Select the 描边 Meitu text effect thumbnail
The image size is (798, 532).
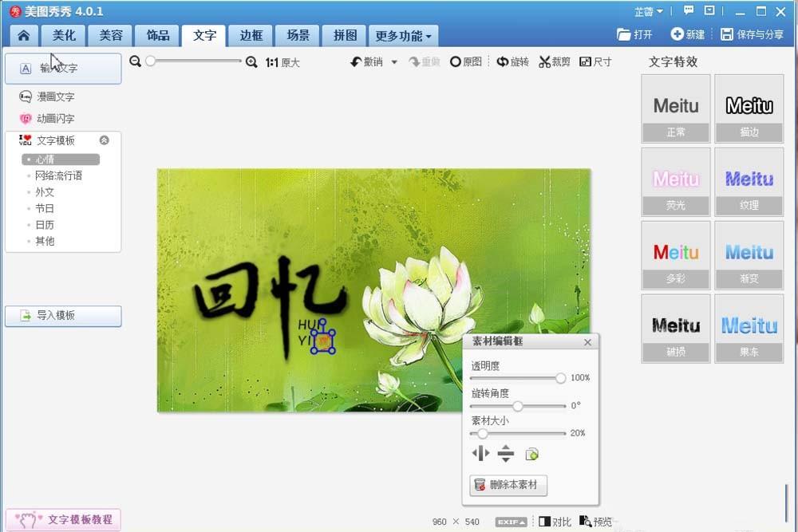pos(749,108)
